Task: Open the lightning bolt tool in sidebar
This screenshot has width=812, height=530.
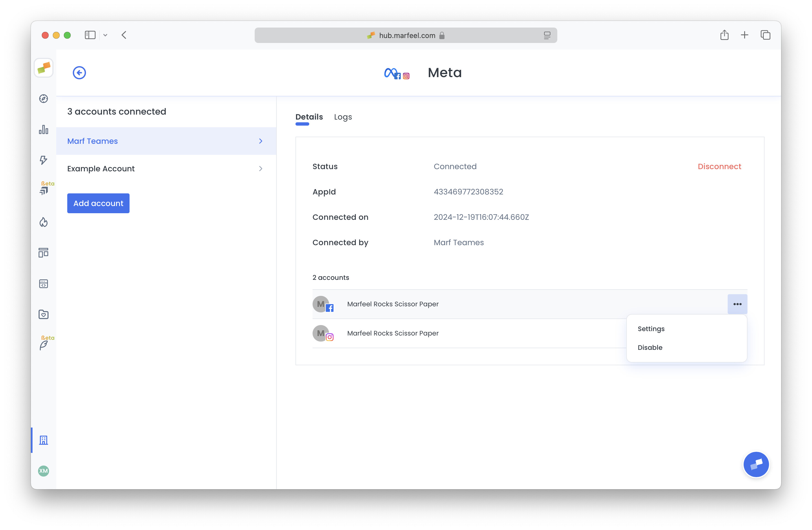Action: (43, 160)
